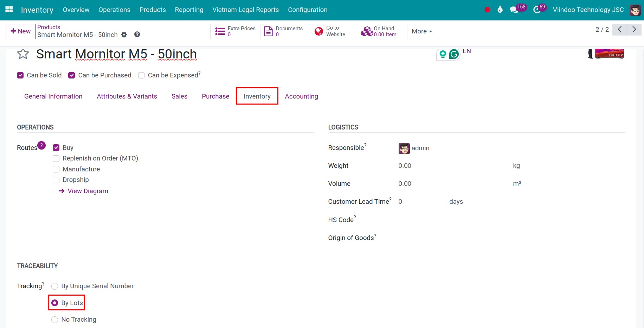Enable Can be Expensed checkbox
This screenshot has width=644, height=328.
141,75
